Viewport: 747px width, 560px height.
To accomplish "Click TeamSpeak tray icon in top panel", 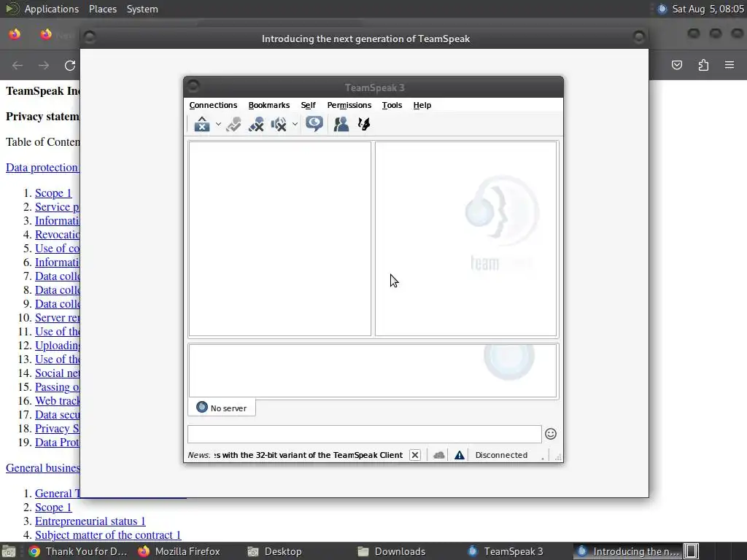I will point(662,9).
